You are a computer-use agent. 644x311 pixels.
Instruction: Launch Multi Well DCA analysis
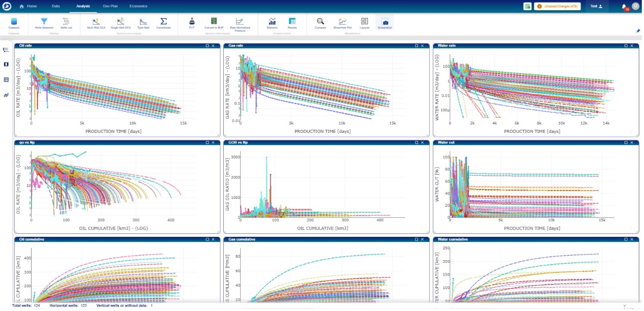tap(96, 22)
